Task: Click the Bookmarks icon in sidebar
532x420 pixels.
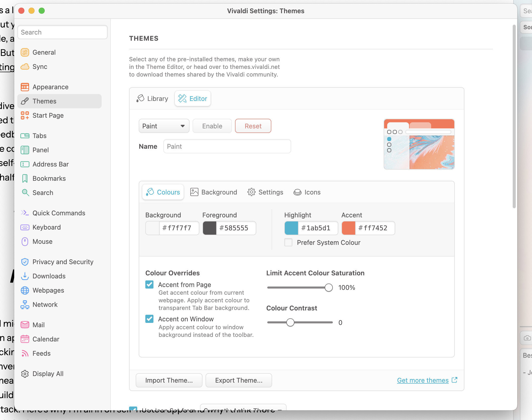Action: coord(25,178)
